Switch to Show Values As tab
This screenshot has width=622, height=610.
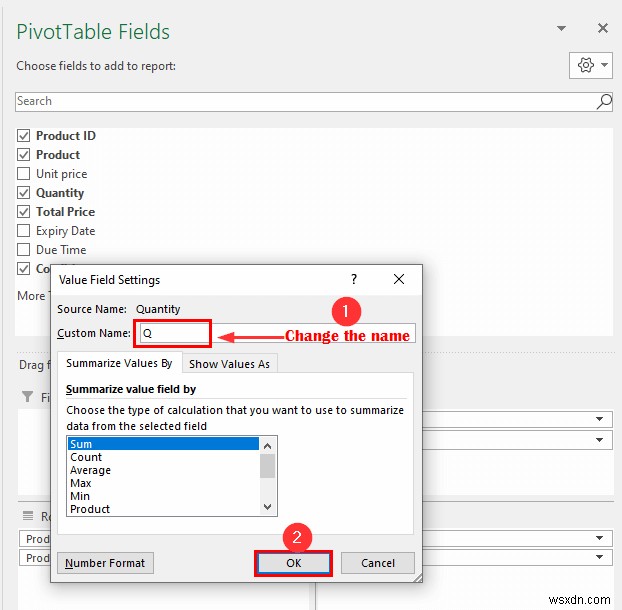(229, 364)
